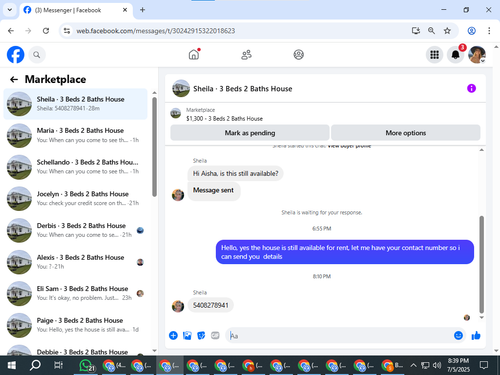Open Paige conversation in list
Viewport: 500px width, 375px height.
[75, 325]
